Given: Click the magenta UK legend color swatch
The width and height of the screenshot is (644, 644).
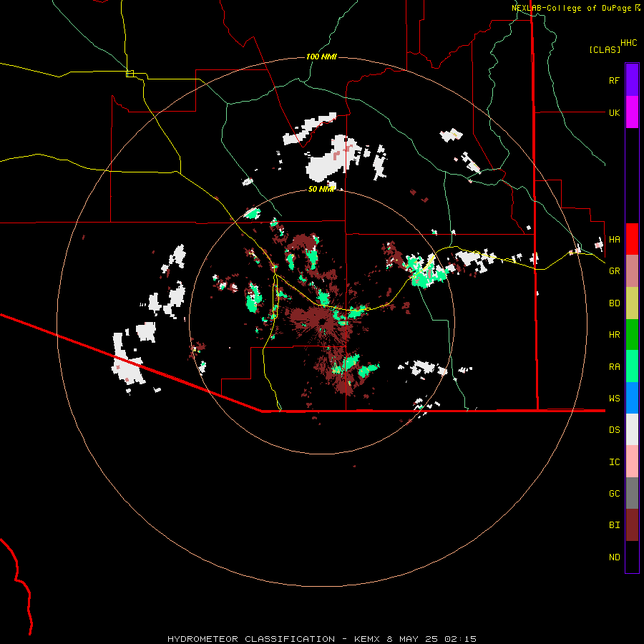Looking at the screenshot, I should [632, 112].
